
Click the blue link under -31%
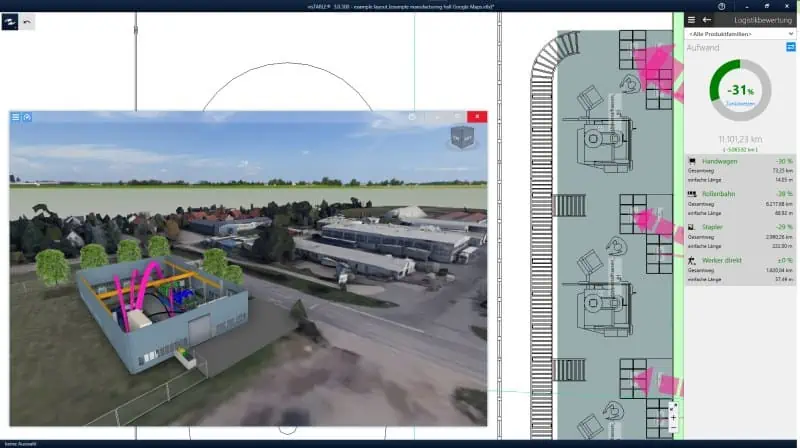click(x=740, y=104)
